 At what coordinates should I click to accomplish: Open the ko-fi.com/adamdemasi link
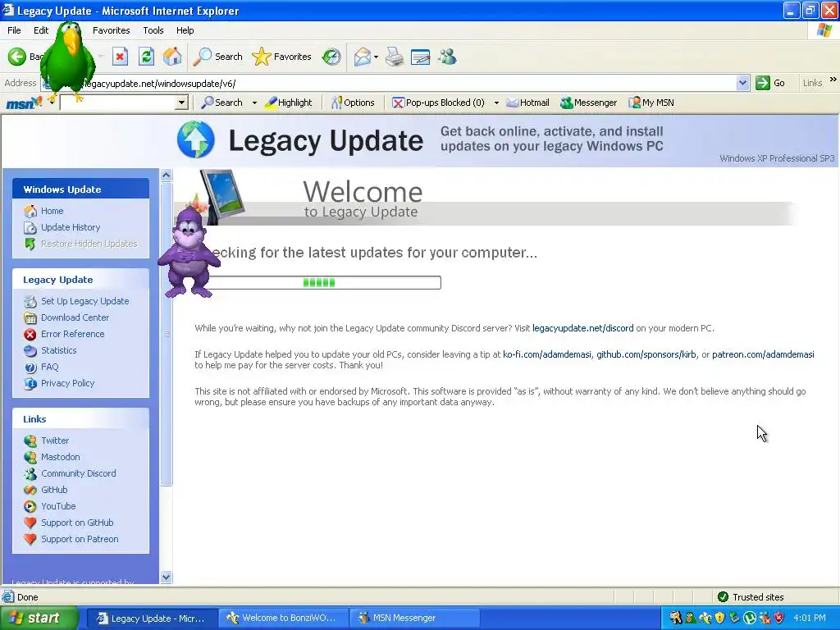point(547,354)
